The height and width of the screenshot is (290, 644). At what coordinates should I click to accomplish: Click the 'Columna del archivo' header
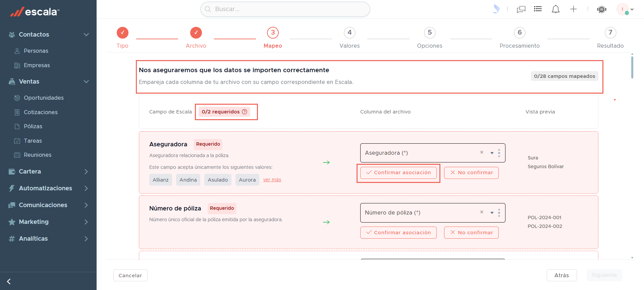pyautogui.click(x=385, y=112)
